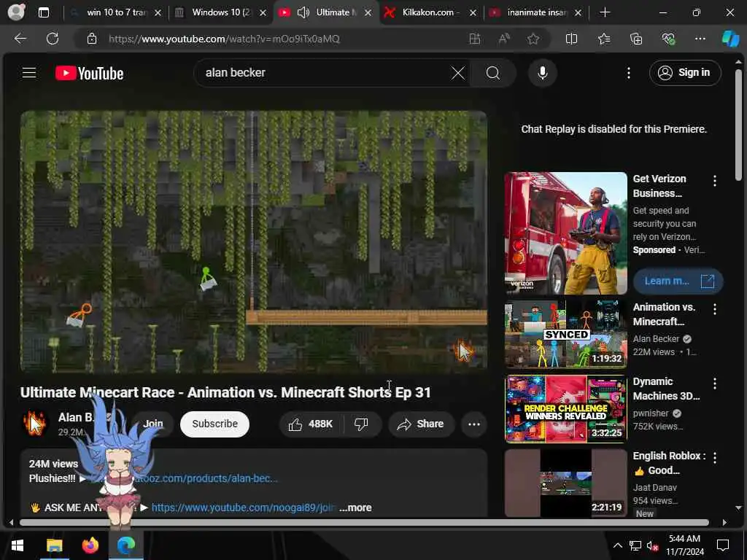View site information lock icon

[92, 39]
